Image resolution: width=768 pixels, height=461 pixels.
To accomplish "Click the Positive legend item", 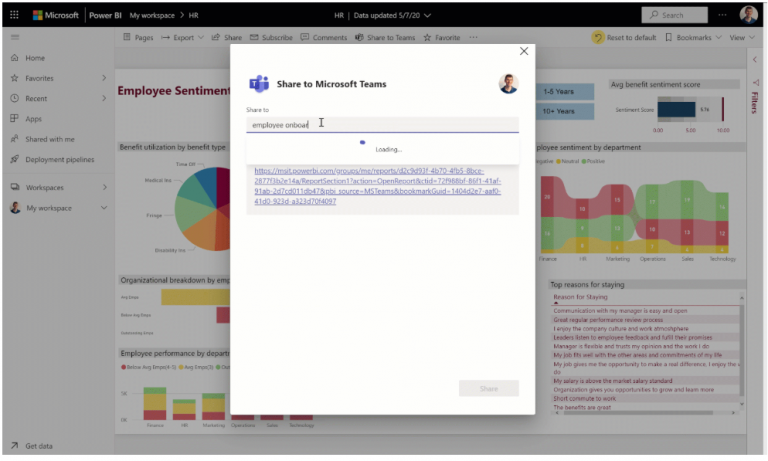I will tap(593, 161).
